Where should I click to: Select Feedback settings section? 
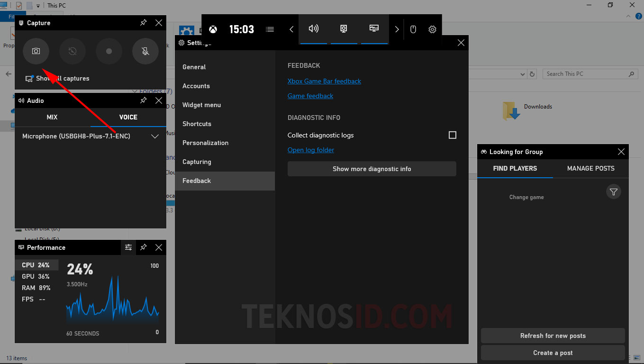pyautogui.click(x=225, y=181)
